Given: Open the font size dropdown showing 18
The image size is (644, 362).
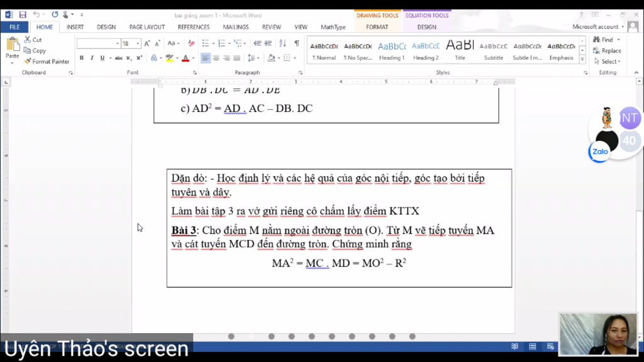Looking at the screenshot, I should coord(138,43).
